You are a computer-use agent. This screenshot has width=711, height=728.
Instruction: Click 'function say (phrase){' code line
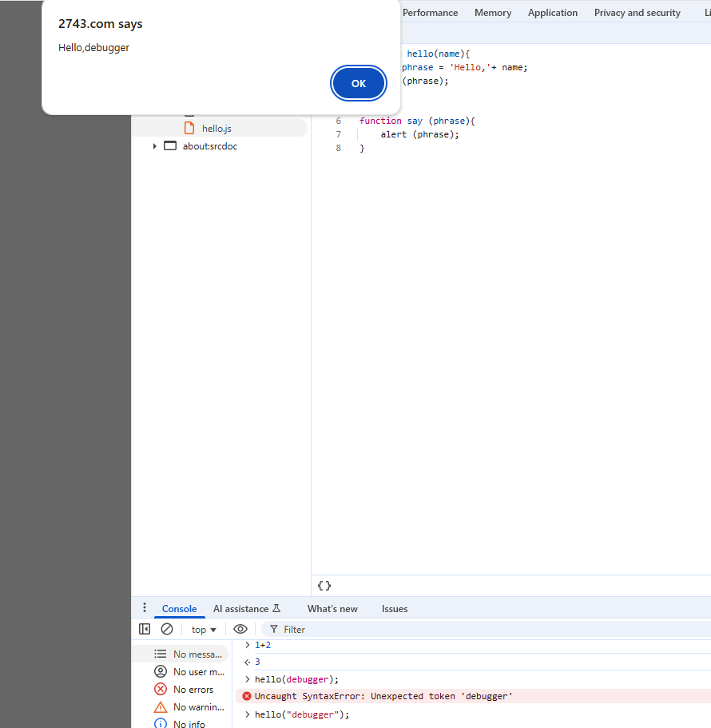(417, 121)
